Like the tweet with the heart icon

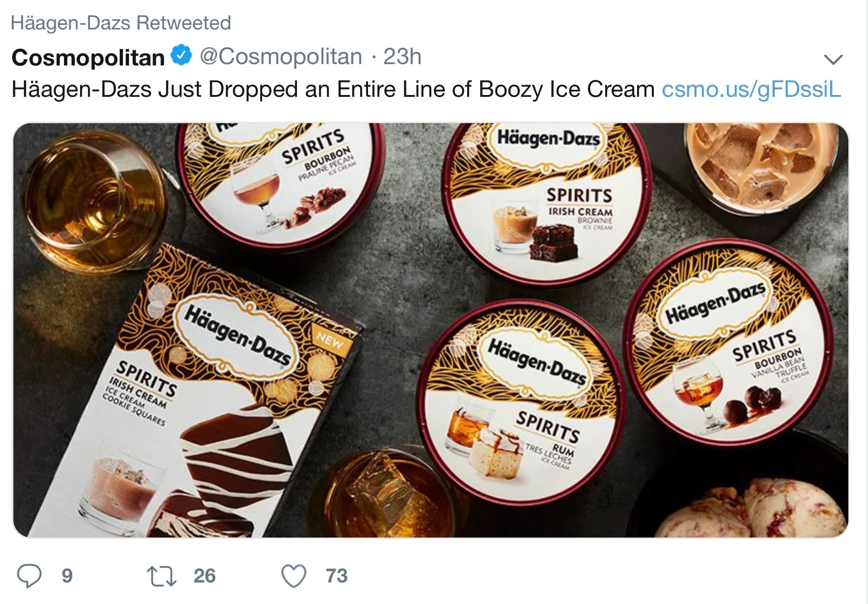[294, 575]
